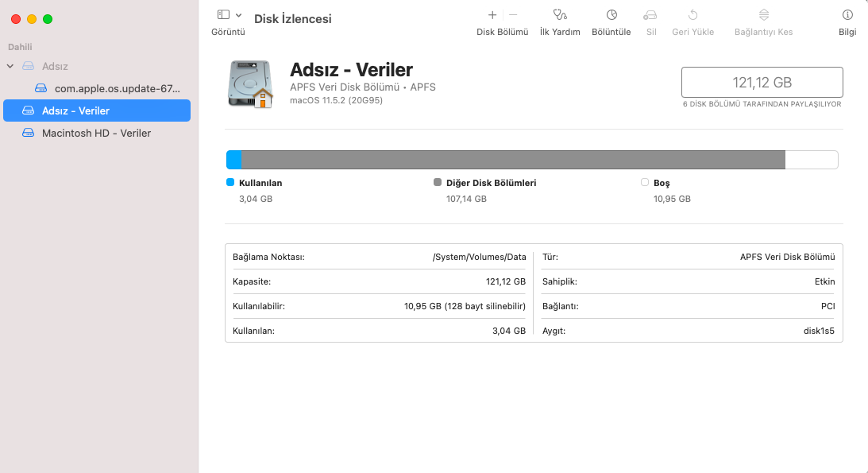Viewport: 868px width, 473px height.
Task: Collapse the Adsız container in sidebar
Action: [10, 66]
